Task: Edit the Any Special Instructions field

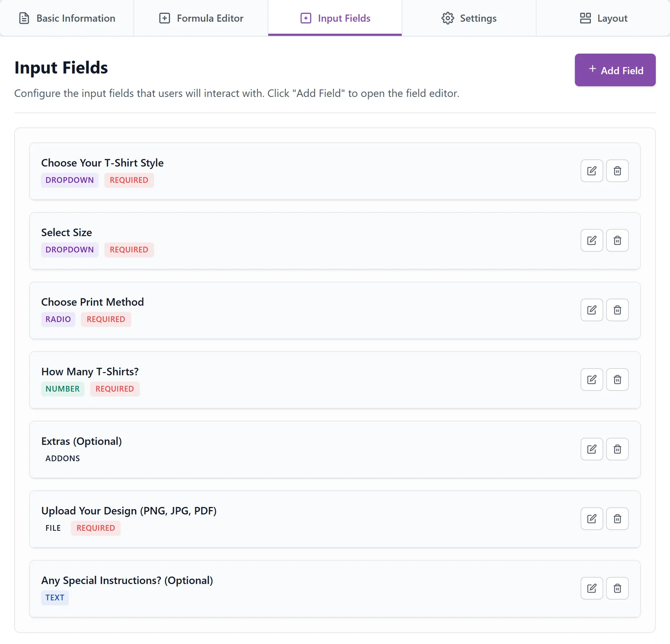Action: point(592,588)
